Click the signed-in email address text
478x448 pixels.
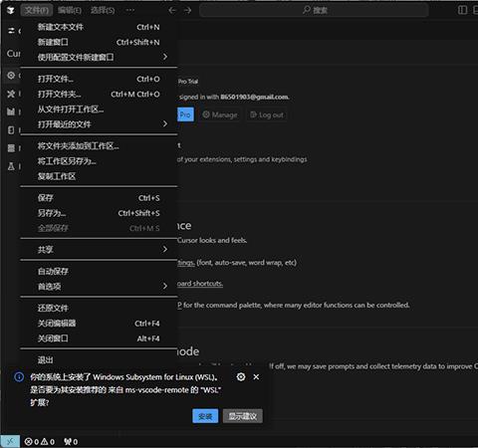tap(255, 97)
